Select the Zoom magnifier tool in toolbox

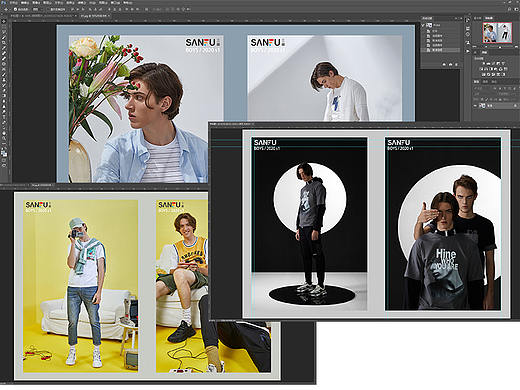[x=4, y=138]
